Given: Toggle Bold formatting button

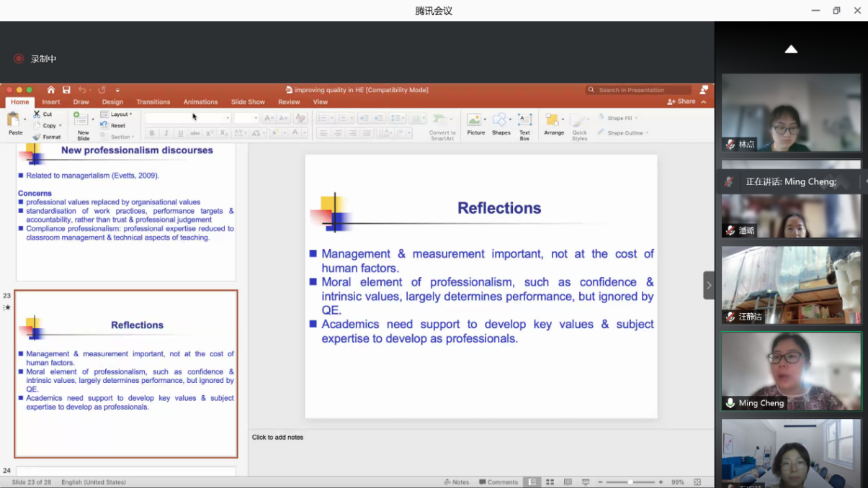Looking at the screenshot, I should click(x=152, y=133).
